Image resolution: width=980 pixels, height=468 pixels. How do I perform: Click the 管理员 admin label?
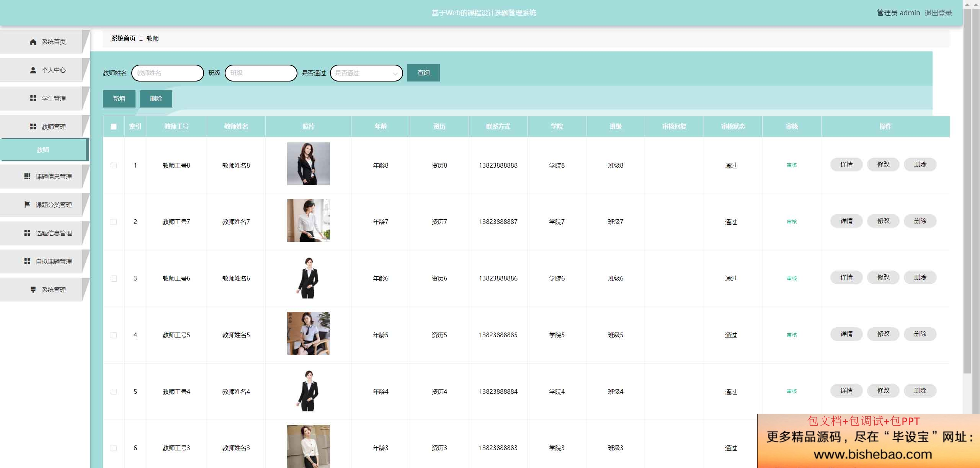tap(898, 13)
